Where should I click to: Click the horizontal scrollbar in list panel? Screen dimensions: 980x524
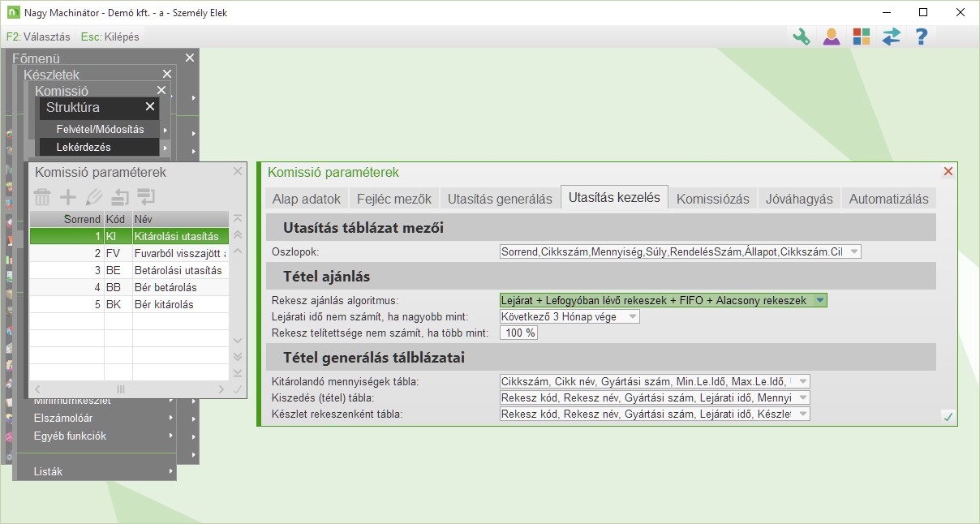pyautogui.click(x=130, y=389)
